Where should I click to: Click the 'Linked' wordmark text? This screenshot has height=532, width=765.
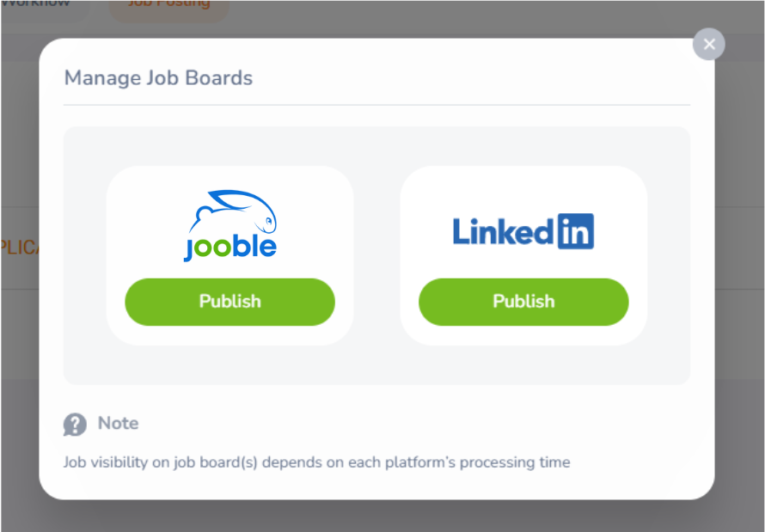(503, 231)
